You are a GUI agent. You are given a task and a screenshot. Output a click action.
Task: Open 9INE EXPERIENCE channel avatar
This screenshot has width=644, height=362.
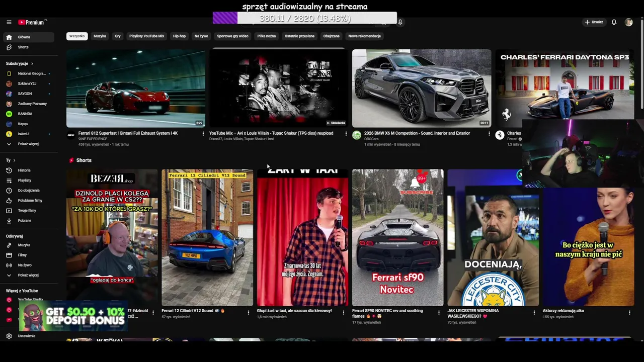pos(71,135)
